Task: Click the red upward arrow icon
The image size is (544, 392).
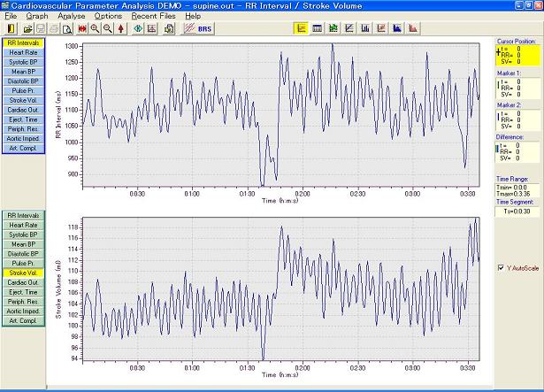Action: (120, 29)
